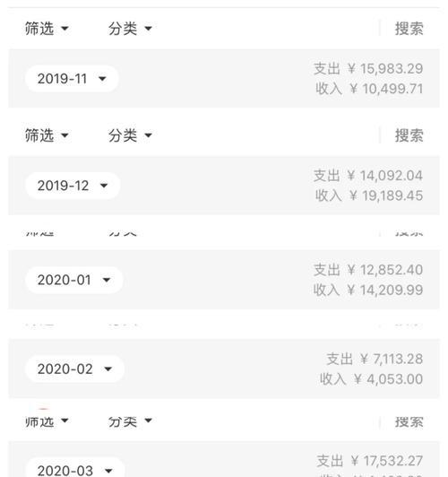Open the 2019-12 month picker
The height and width of the screenshot is (477, 448).
click(73, 186)
